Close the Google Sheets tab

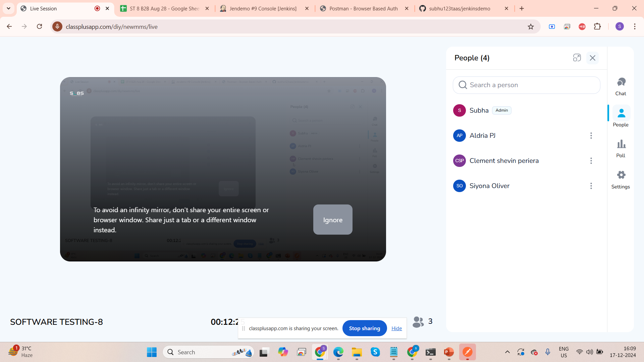(x=207, y=9)
